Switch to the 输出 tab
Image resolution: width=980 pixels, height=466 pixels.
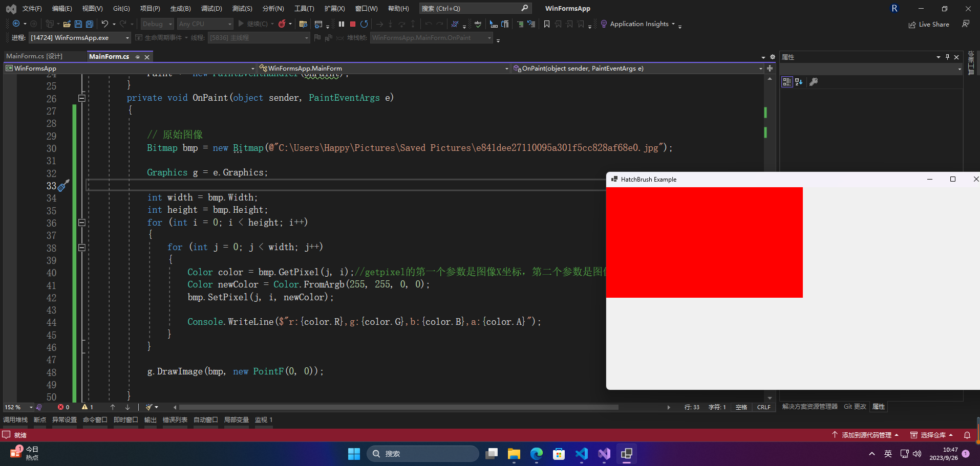pos(150,420)
